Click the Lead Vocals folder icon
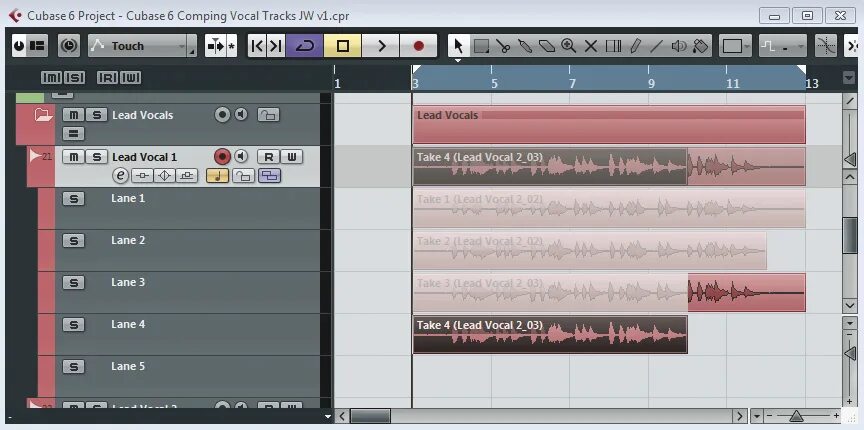The height and width of the screenshot is (430, 864). (43, 115)
